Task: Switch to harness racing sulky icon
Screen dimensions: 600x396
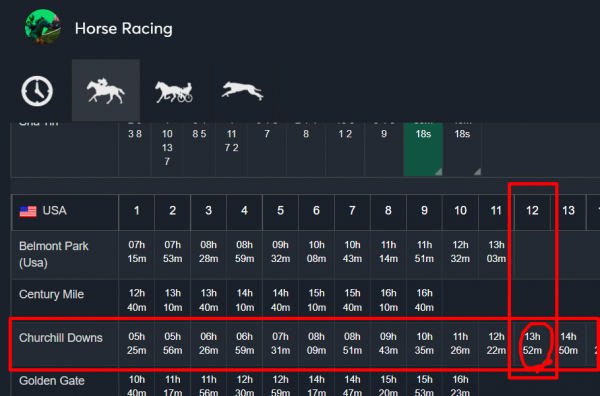Action: coord(174,92)
